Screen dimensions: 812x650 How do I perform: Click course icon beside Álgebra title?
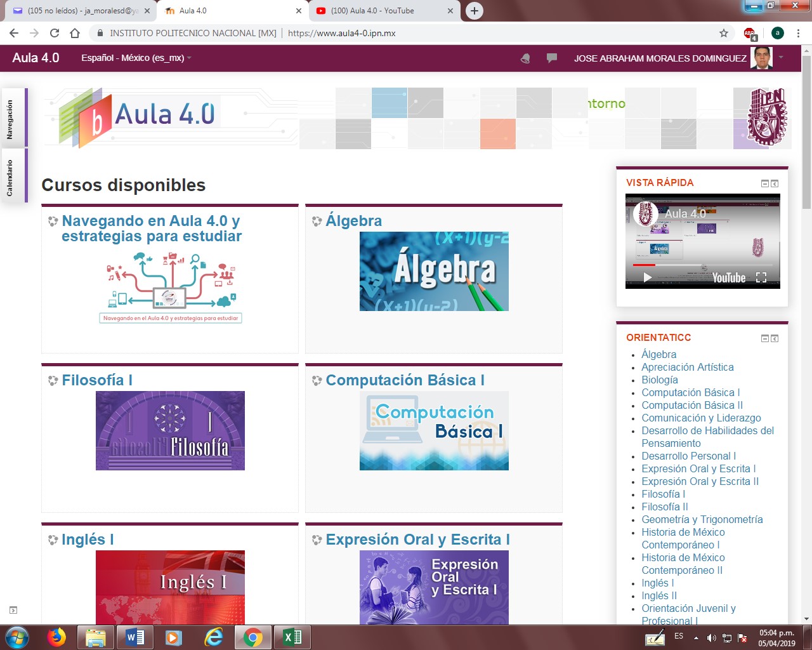(x=317, y=222)
